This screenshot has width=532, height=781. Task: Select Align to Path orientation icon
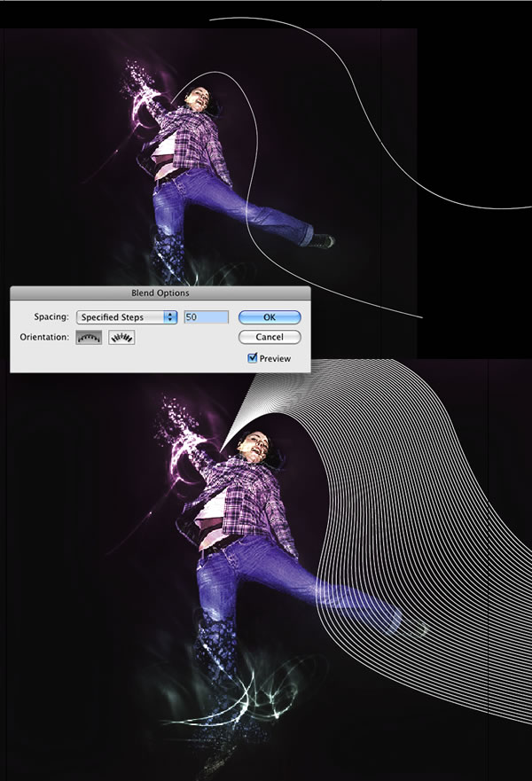point(121,337)
